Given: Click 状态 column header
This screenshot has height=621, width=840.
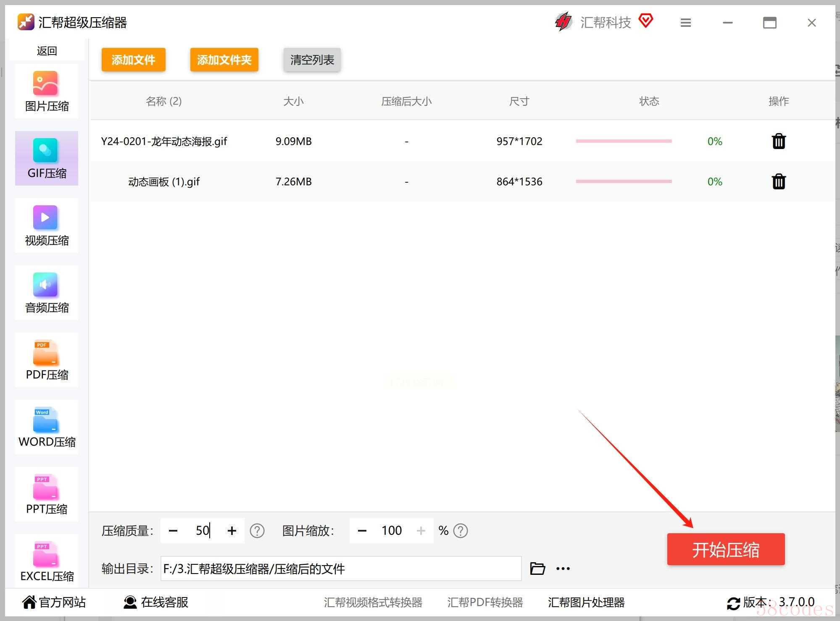Looking at the screenshot, I should click(649, 101).
